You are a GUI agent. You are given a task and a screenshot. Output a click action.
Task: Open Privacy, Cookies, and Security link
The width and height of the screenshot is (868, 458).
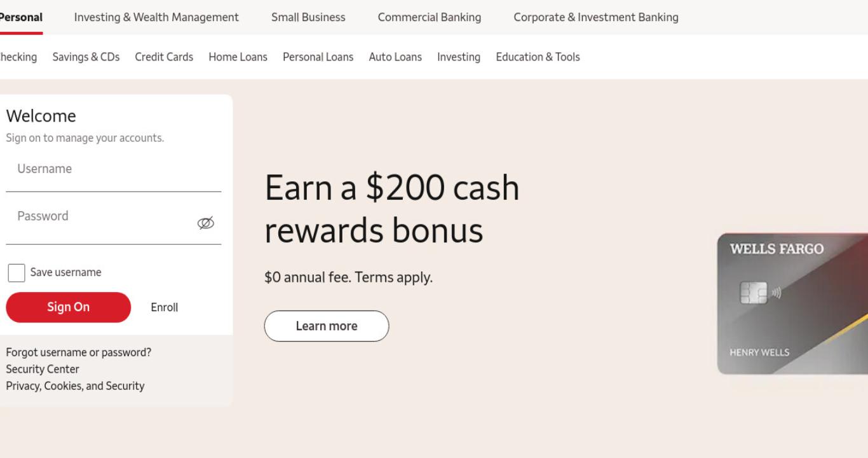tap(75, 385)
